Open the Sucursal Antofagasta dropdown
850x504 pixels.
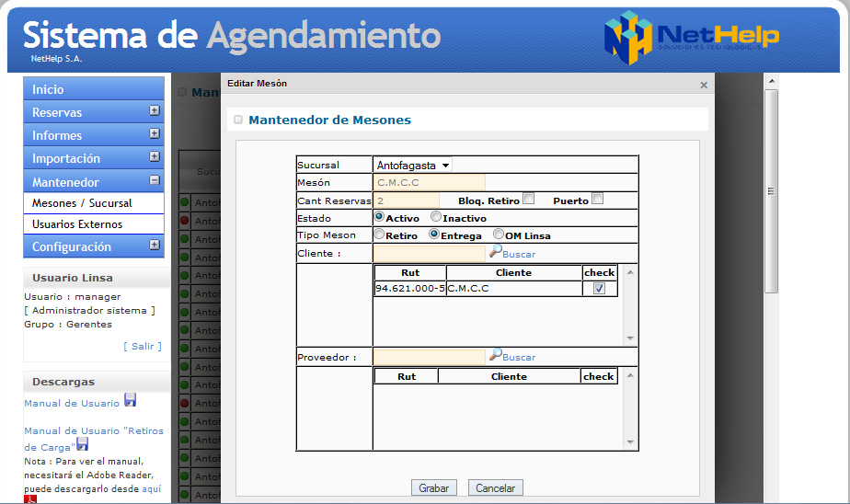point(412,165)
